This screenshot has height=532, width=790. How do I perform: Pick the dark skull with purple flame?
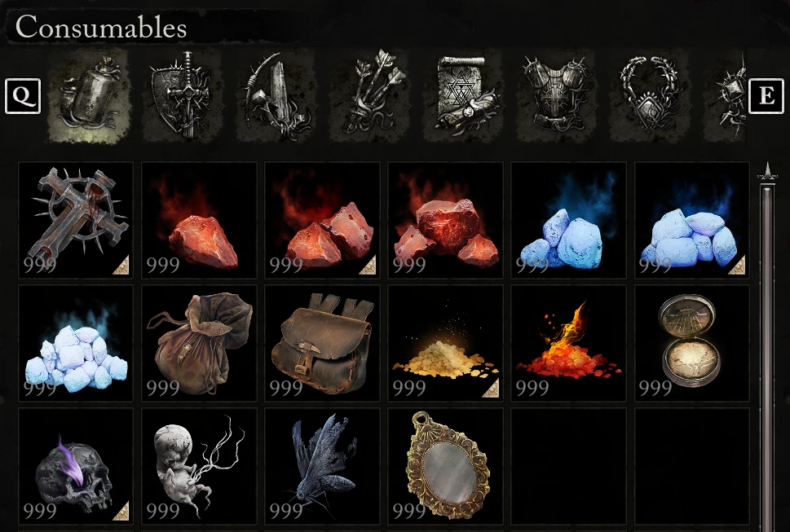click(x=76, y=467)
